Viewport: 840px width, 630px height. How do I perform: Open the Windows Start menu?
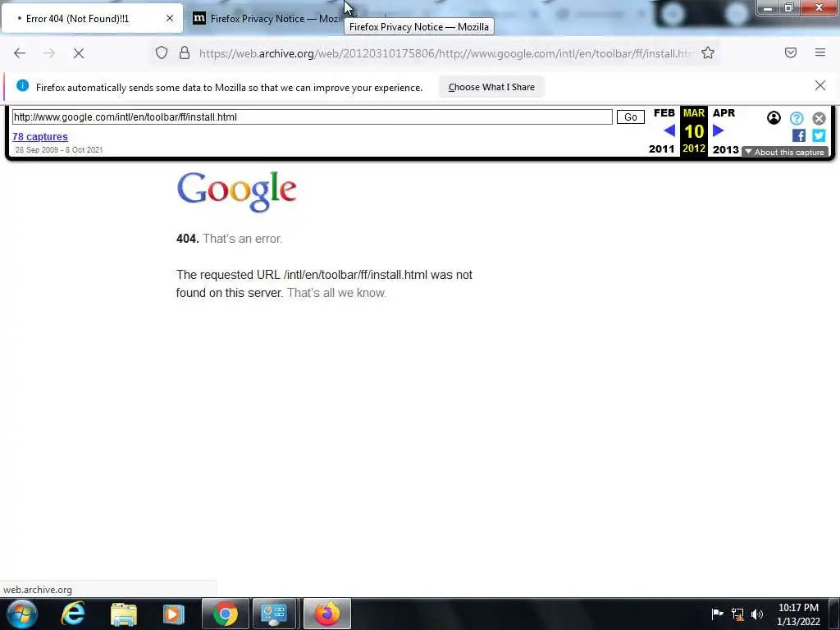pyautogui.click(x=21, y=614)
